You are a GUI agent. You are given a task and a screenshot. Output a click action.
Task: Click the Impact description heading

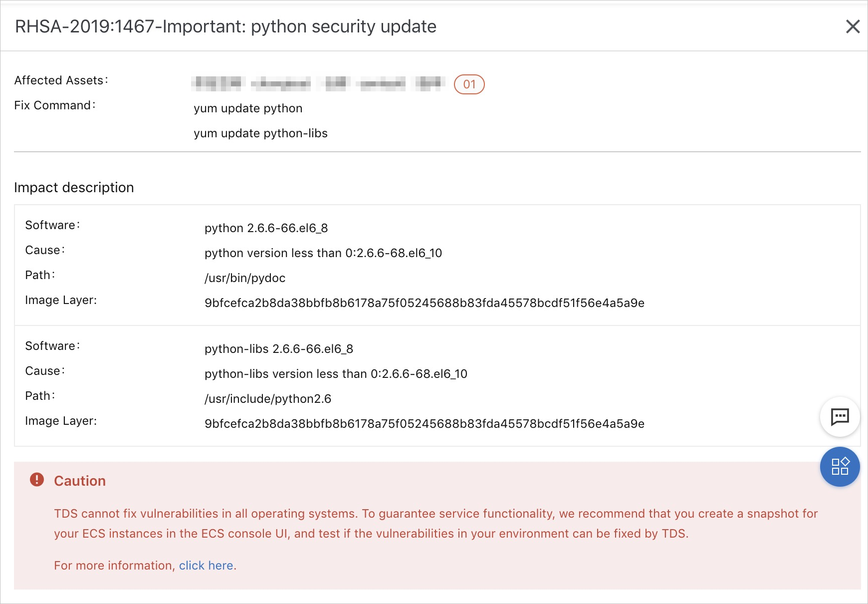click(74, 188)
